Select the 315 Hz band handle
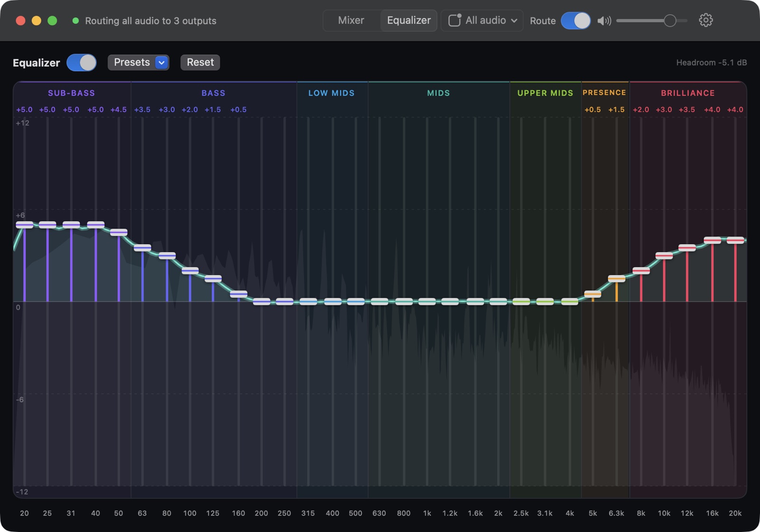 pos(308,302)
